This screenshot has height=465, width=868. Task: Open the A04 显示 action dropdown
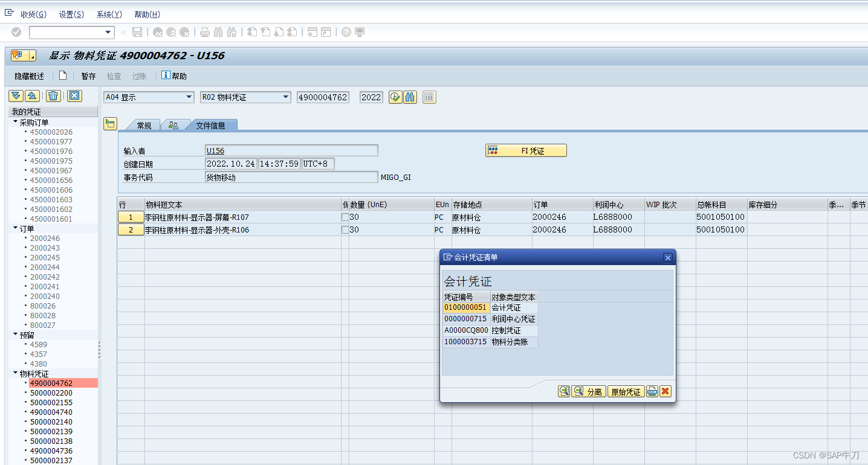tap(189, 97)
